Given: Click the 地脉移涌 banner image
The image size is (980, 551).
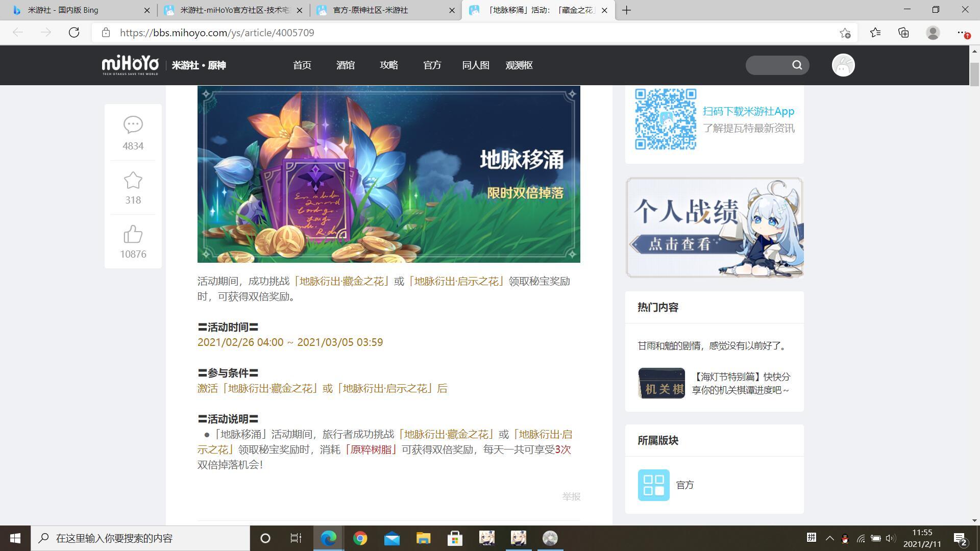Looking at the screenshot, I should coord(389,174).
